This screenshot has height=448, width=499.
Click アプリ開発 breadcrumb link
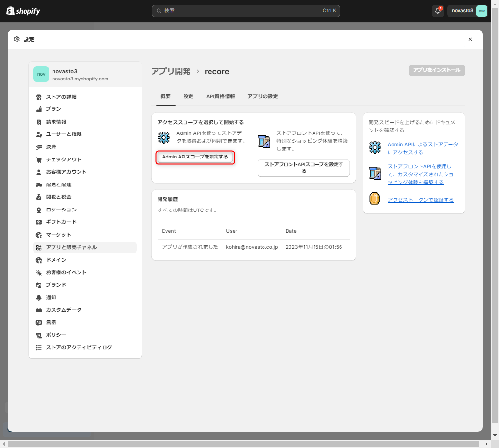point(171,71)
